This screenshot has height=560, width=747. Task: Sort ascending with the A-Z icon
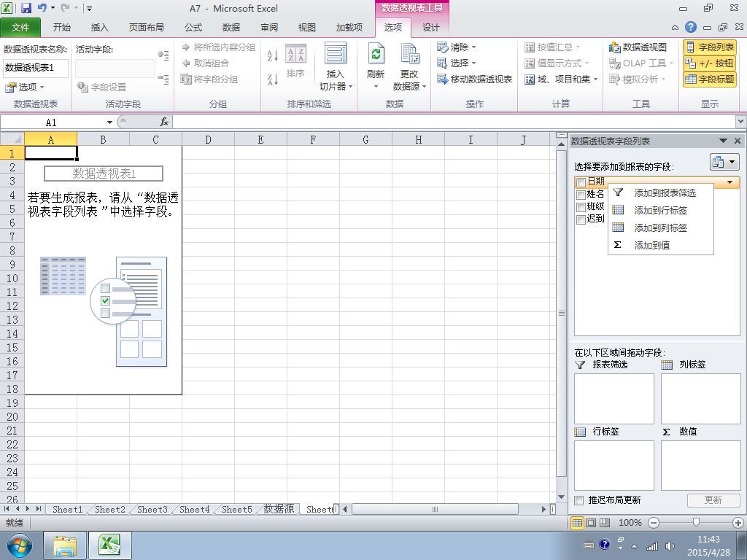pyautogui.click(x=272, y=55)
